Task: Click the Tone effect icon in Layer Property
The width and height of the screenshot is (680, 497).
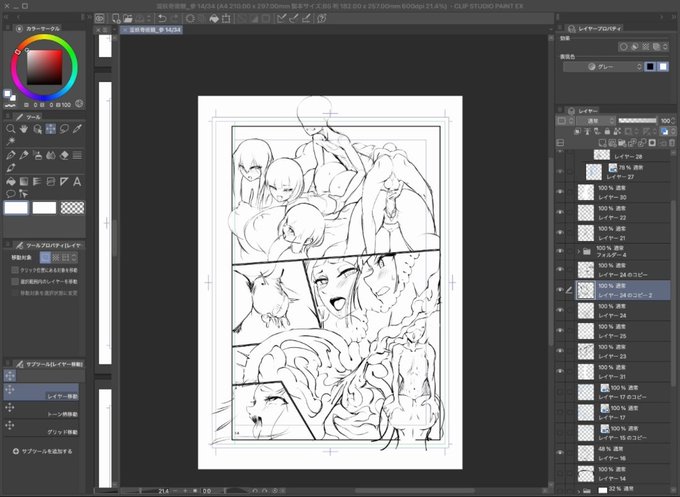Action: coord(646,47)
